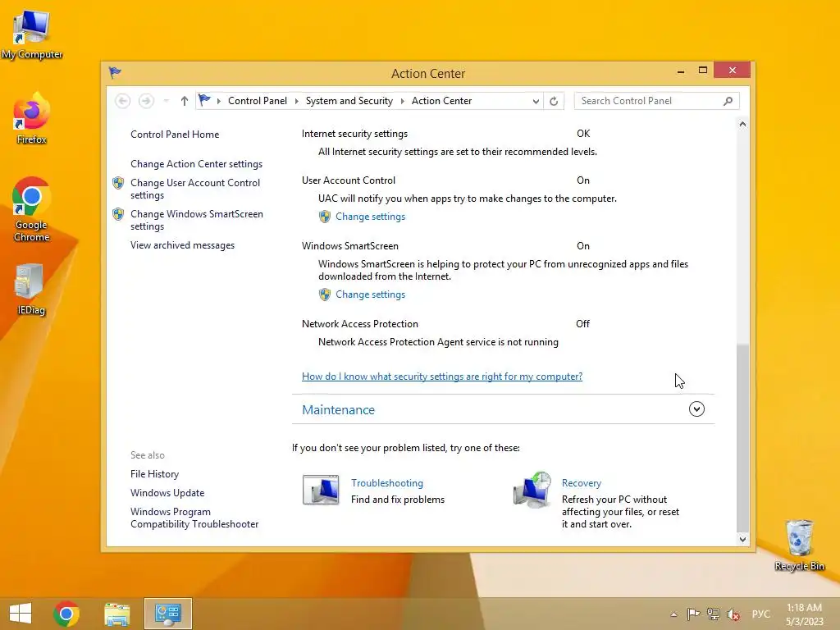Click the taskbar clock 1:18 AM
Screen dimensions: 840x630
pos(804,608)
